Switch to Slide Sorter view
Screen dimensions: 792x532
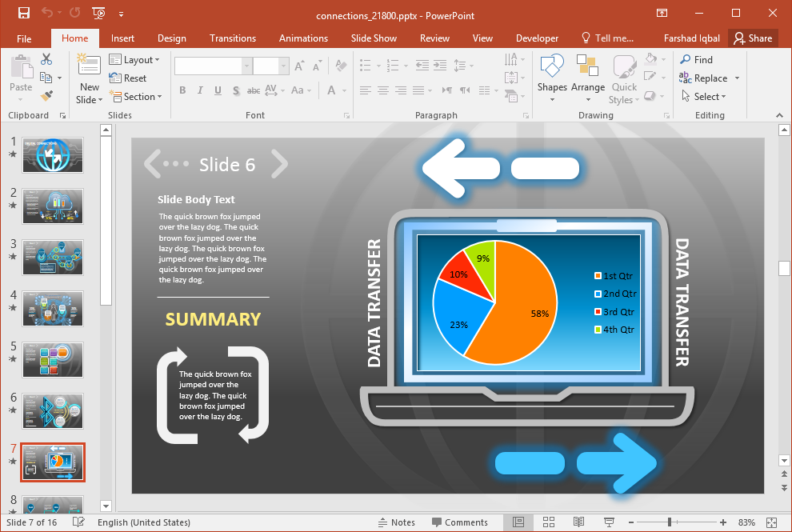point(549,522)
